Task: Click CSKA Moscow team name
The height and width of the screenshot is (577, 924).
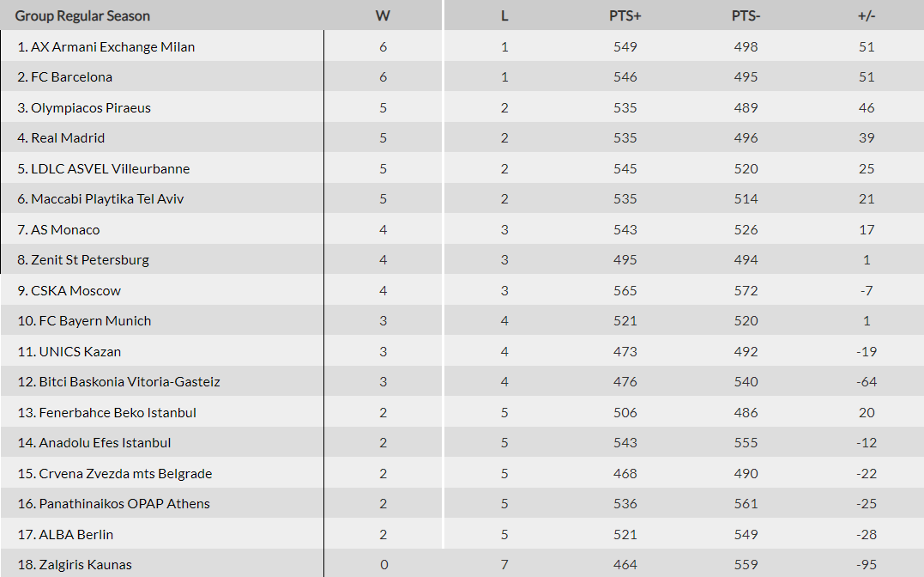Action: (75, 290)
